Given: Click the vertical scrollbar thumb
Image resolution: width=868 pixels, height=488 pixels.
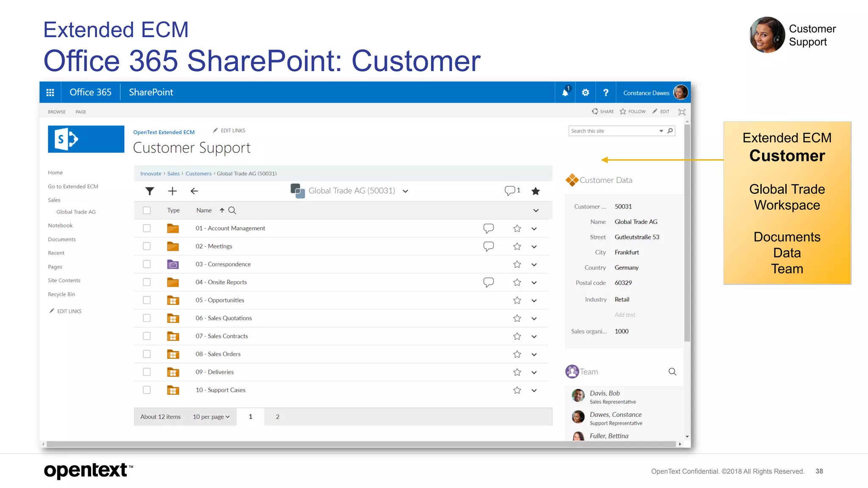Looking at the screenshot, I should pos(687,233).
